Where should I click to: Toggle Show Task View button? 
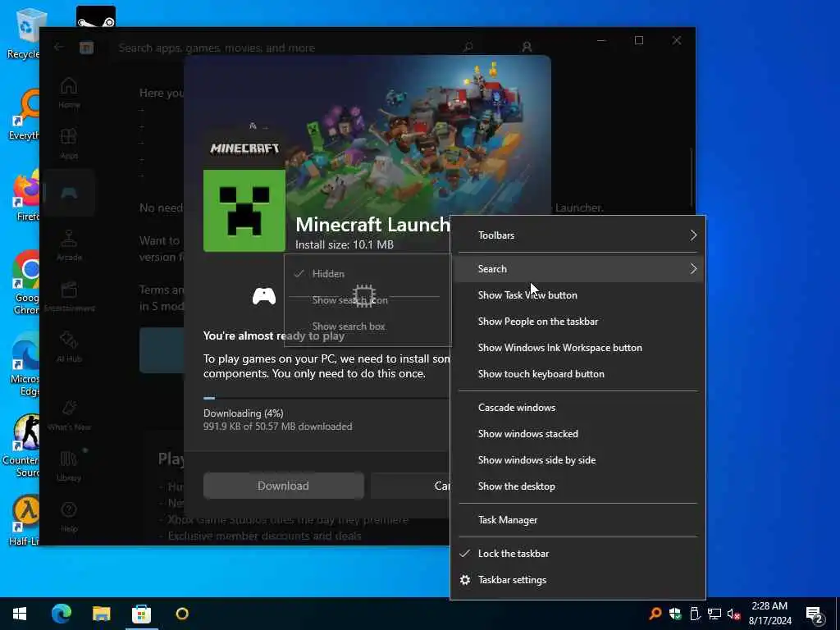pos(578,295)
